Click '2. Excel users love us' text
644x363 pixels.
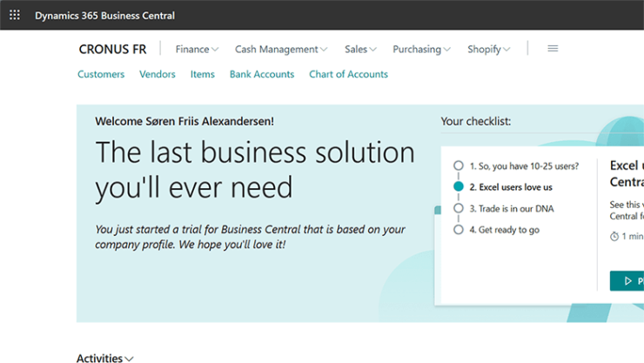511,187
